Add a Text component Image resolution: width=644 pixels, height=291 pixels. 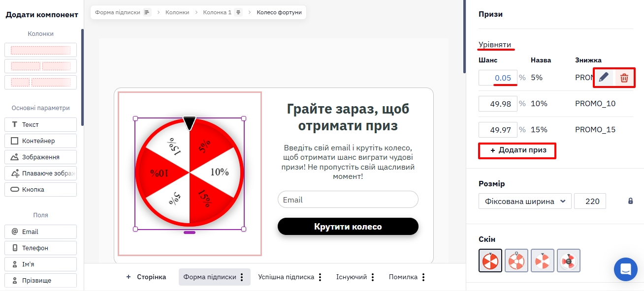click(x=41, y=124)
